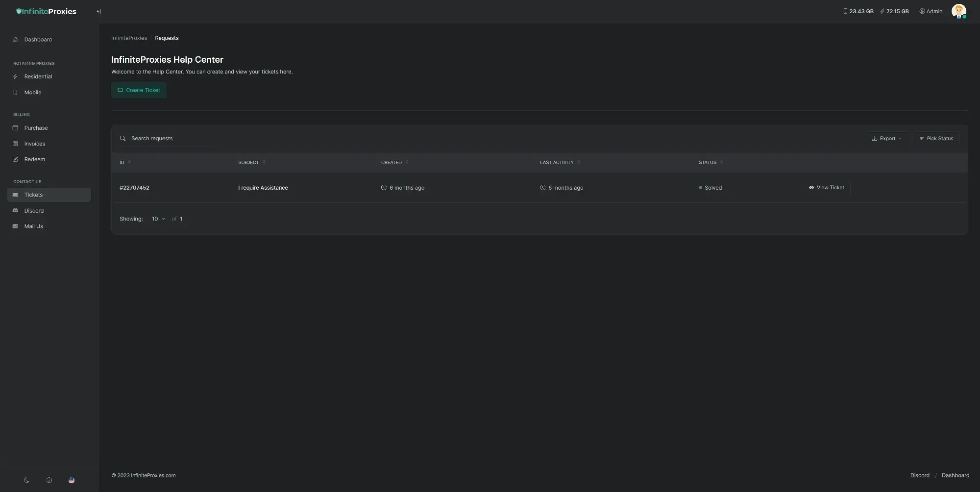Collapse the sidebar with the arrow icon
Image resolution: width=980 pixels, height=492 pixels.
point(98,11)
